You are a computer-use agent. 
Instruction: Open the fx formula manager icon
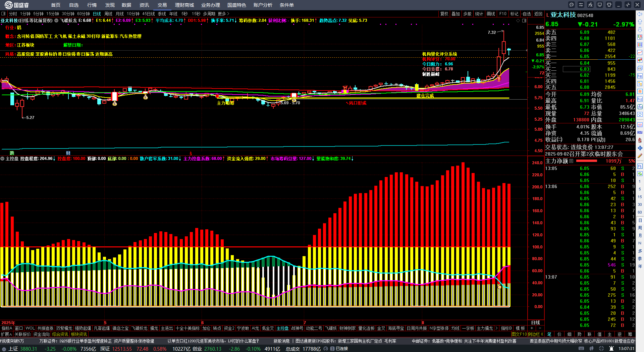[x=590, y=5]
